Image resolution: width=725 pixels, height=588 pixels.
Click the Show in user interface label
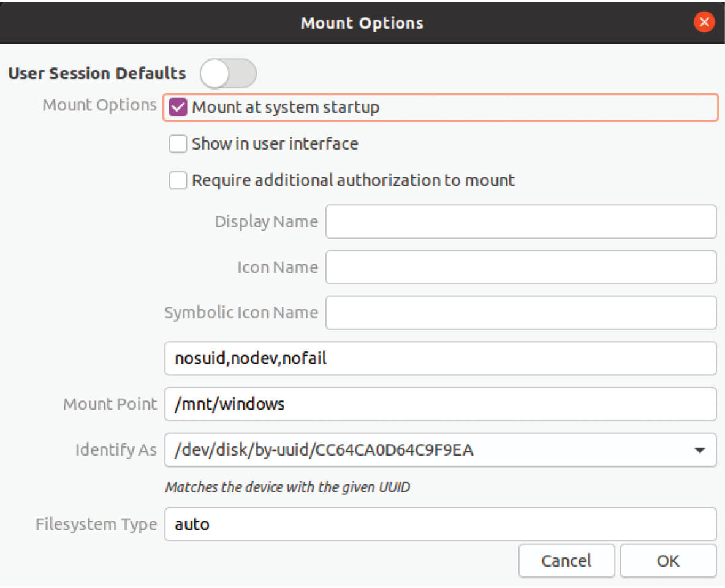(x=275, y=145)
